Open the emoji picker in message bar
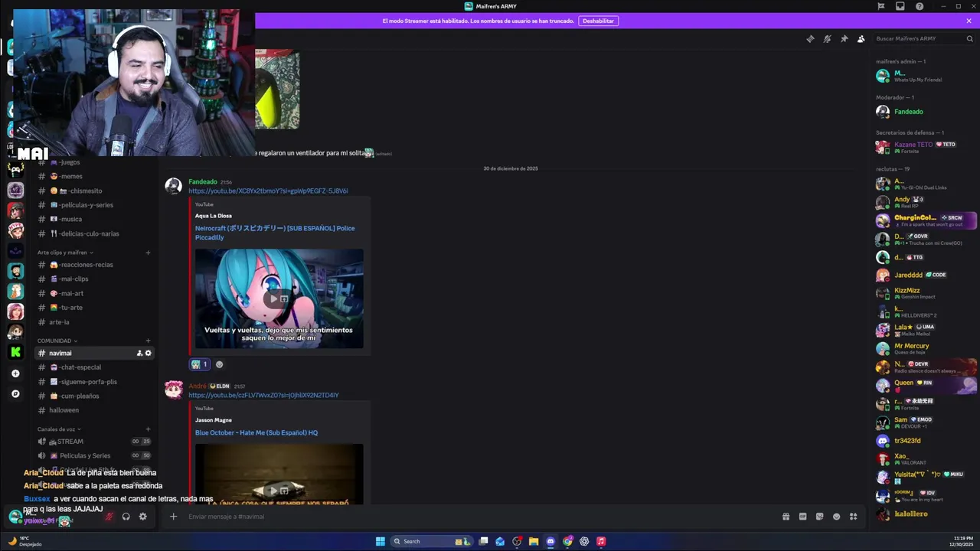Viewport: 980px width, 551px height. click(x=836, y=517)
